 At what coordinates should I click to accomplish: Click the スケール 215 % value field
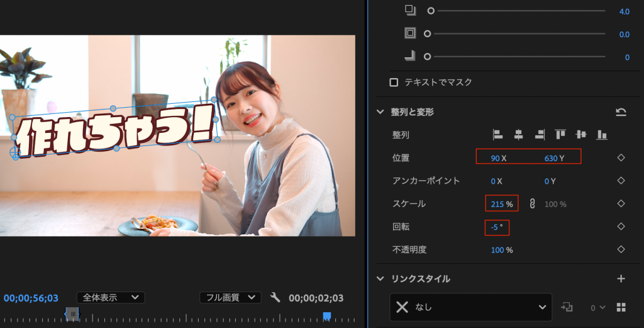click(x=497, y=204)
